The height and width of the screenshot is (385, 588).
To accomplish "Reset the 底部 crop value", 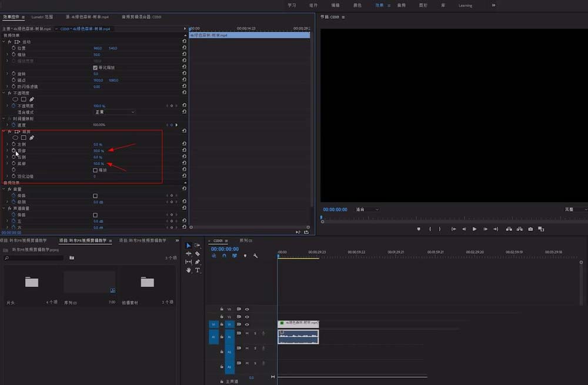I will (x=184, y=163).
